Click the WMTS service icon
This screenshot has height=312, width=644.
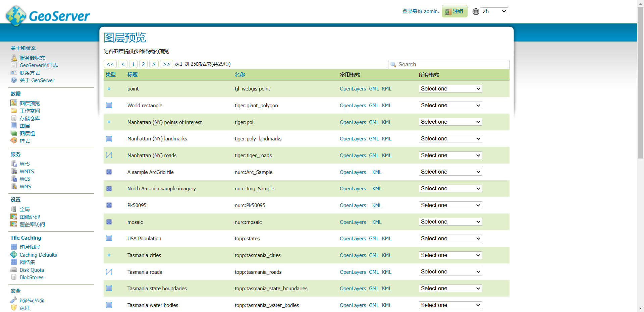14,171
